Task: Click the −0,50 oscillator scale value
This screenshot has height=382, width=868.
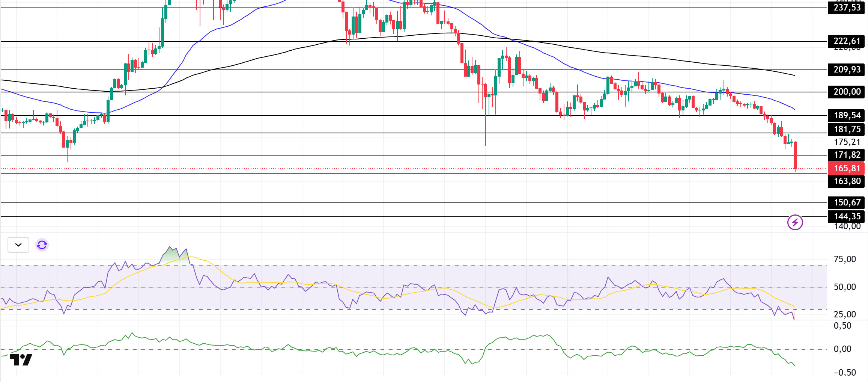Action: pyautogui.click(x=845, y=373)
